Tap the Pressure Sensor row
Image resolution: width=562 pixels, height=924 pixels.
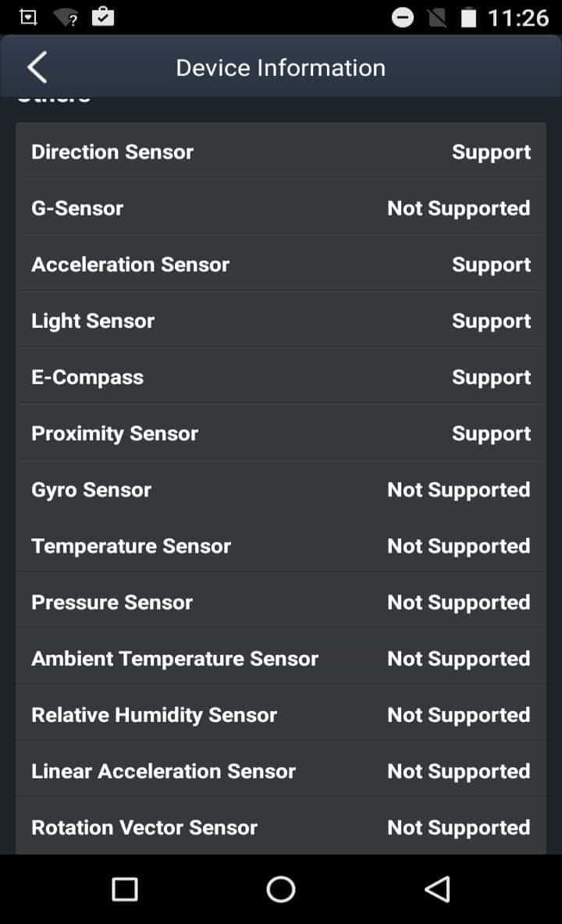(x=281, y=602)
